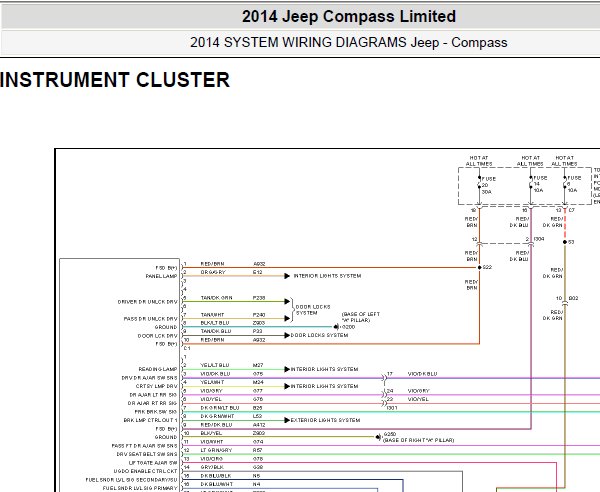
Task: Click the 'P238' circuit code
Action: click(x=259, y=298)
